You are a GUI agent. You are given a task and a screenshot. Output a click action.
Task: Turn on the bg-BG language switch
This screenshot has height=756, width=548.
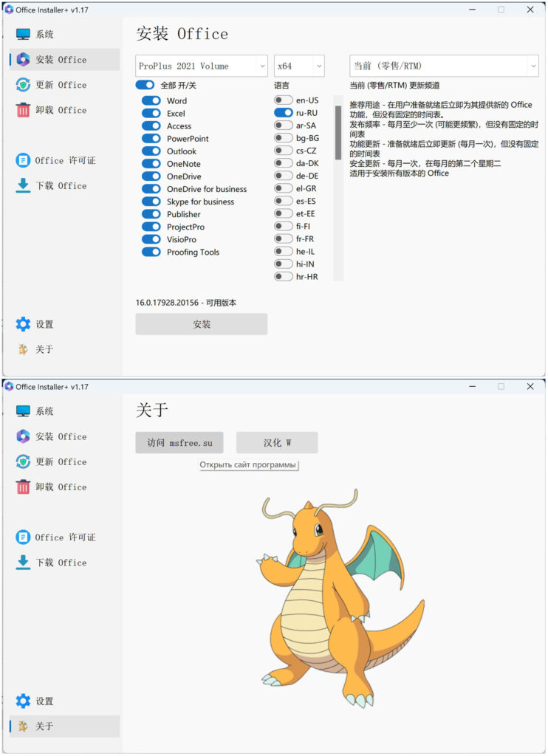click(x=283, y=137)
